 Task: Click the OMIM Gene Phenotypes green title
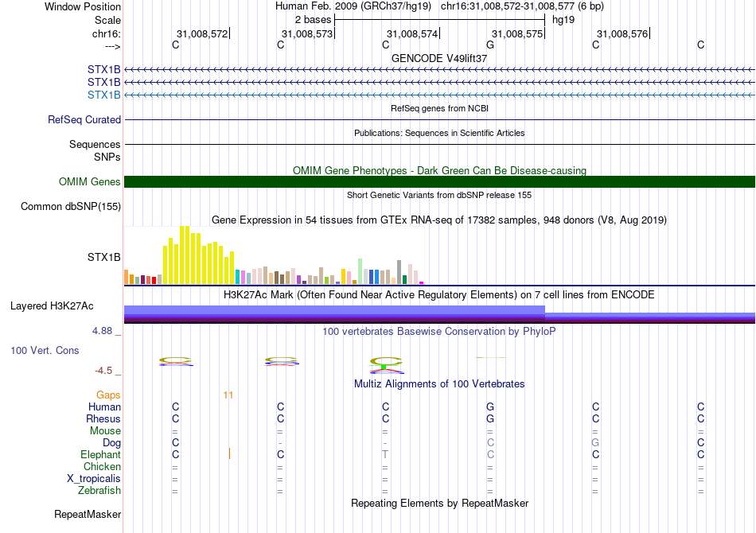[439, 170]
